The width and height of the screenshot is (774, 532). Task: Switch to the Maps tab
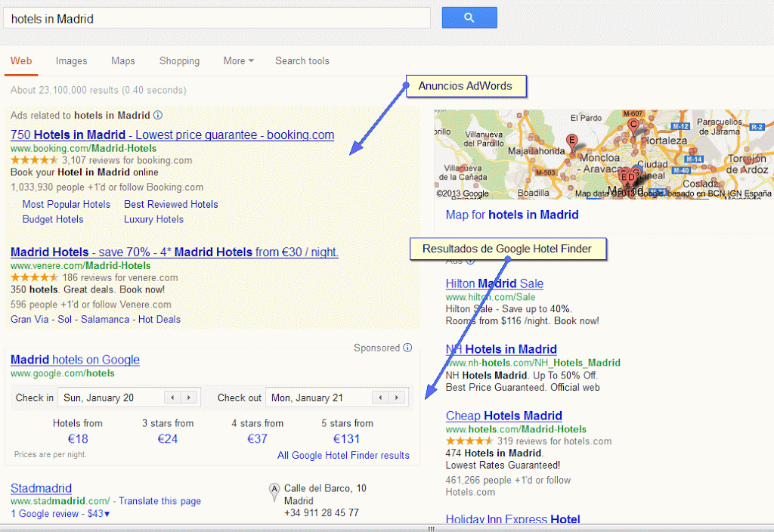(x=123, y=60)
